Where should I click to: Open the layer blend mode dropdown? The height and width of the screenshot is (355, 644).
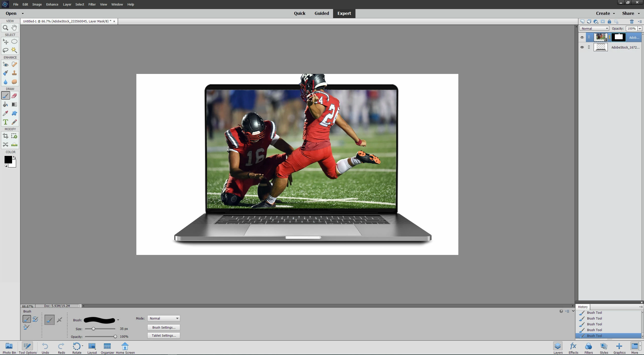point(594,29)
